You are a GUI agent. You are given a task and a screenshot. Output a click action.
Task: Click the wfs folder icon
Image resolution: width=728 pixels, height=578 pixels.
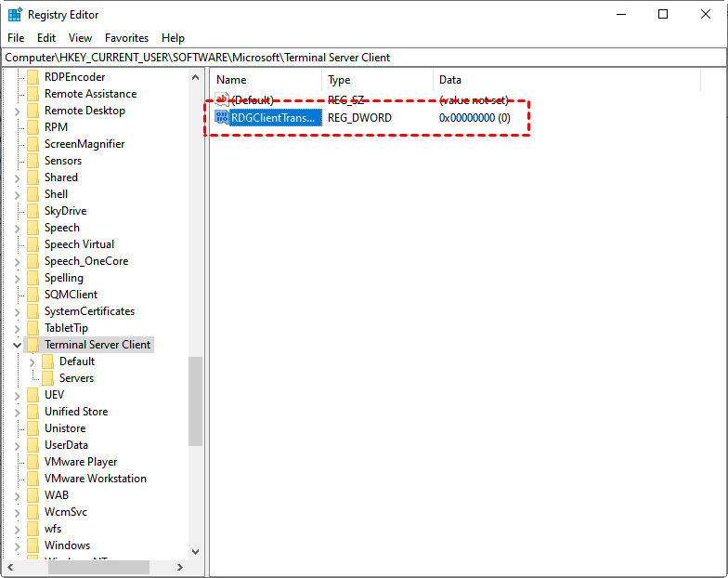(33, 529)
